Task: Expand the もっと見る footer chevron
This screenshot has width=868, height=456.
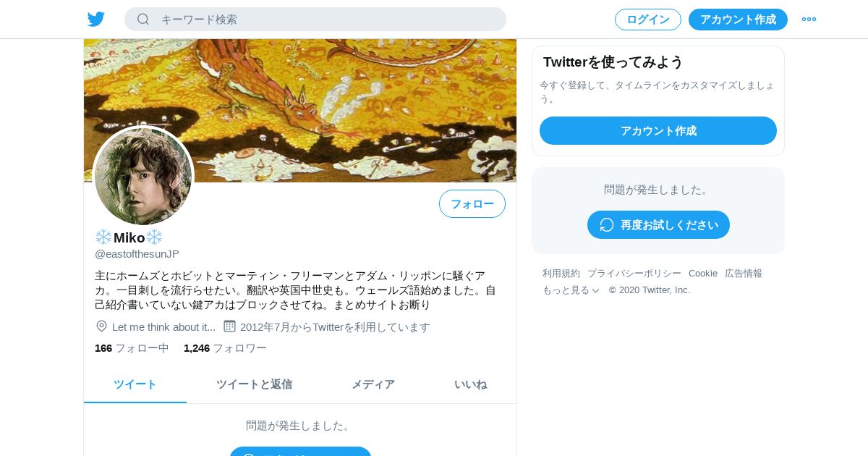Action: [595, 290]
